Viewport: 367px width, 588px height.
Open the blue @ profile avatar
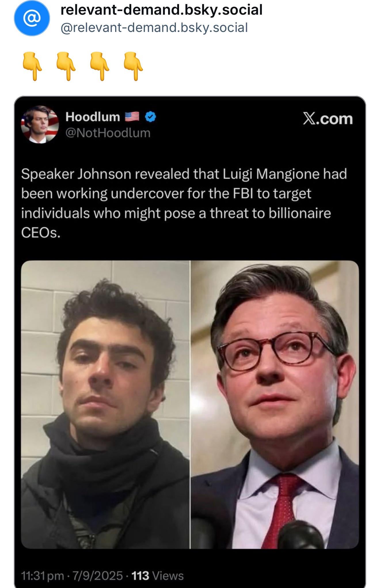click(x=32, y=18)
